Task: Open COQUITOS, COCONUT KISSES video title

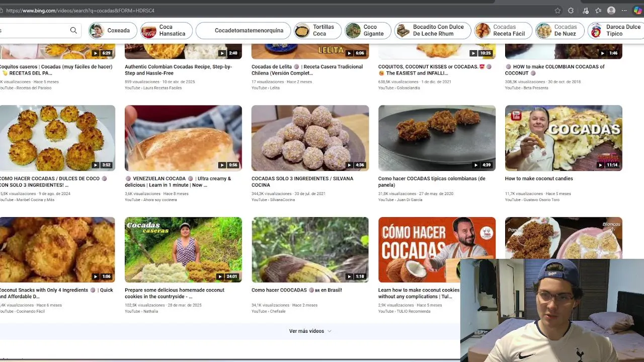Action: [435, 70]
